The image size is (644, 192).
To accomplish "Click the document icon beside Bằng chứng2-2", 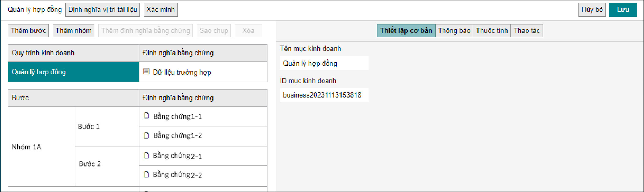I will tap(146, 175).
